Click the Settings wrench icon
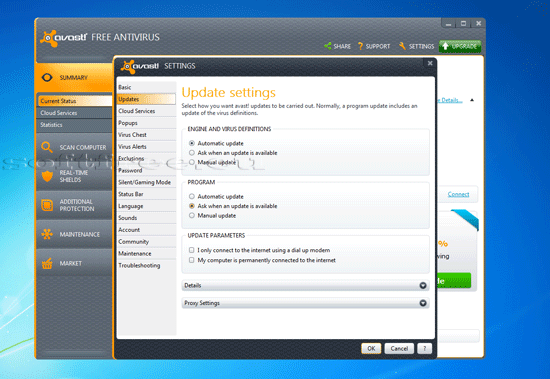550x379 pixels. point(402,46)
